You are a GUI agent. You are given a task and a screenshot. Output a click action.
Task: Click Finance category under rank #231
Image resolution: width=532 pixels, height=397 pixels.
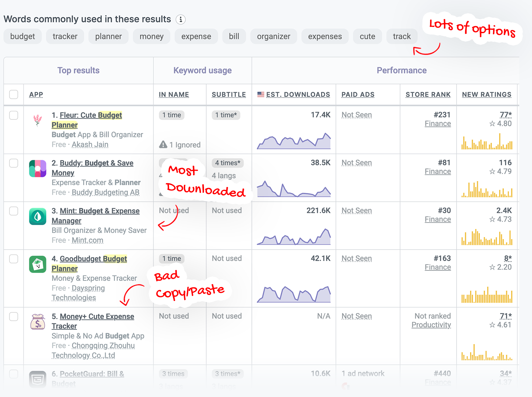pyautogui.click(x=438, y=124)
